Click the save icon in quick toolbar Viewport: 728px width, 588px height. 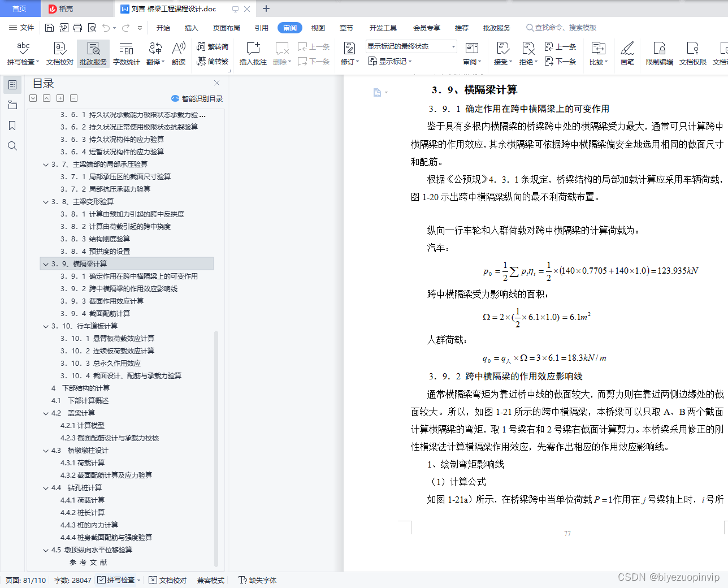(49, 28)
